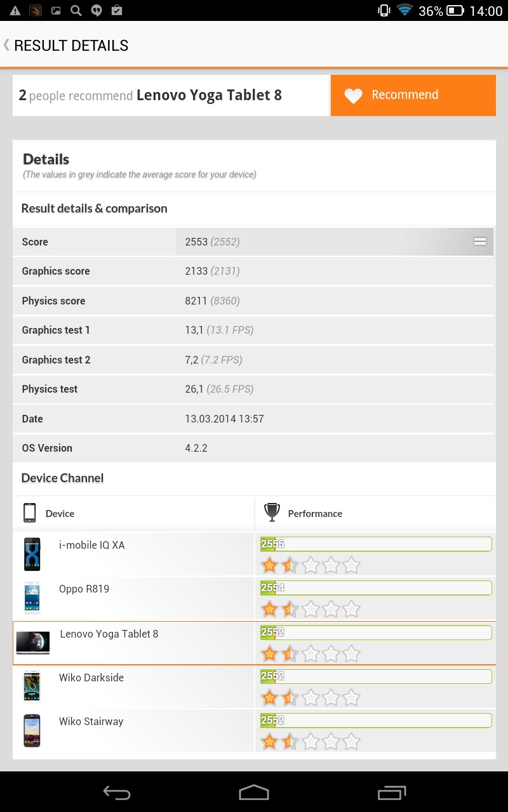Tap the Wiko Darkside device image
508x812 pixels.
(x=32, y=686)
